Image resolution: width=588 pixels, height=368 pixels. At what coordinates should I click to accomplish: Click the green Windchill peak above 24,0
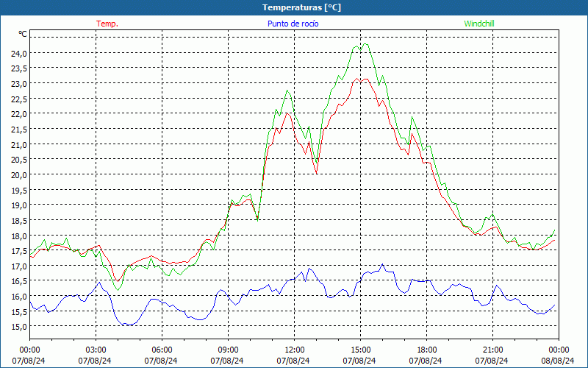(365, 44)
